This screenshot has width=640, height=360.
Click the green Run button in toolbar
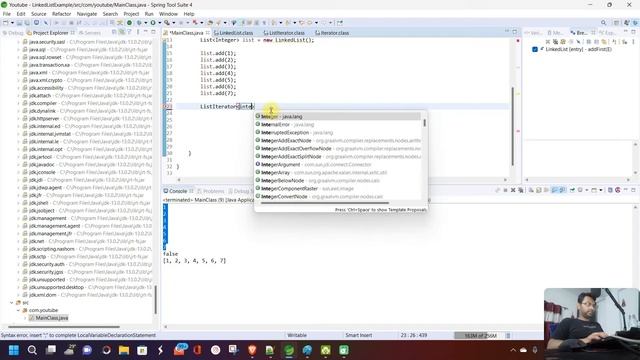(x=153, y=23)
